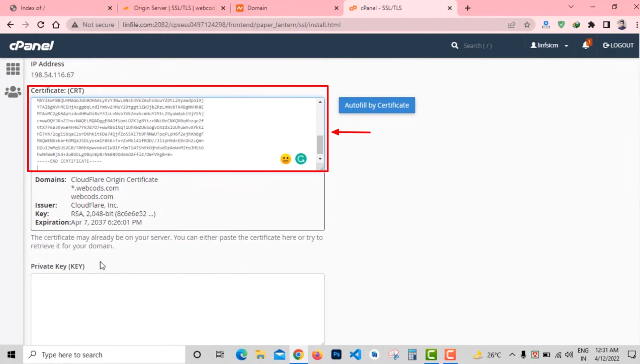Click the address bar URL
The height and width of the screenshot is (364, 640).
231,25
